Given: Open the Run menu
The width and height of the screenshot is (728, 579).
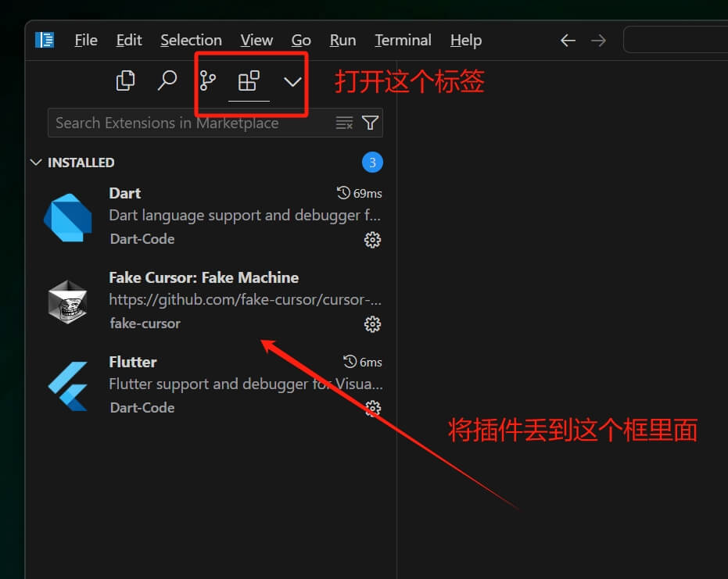Looking at the screenshot, I should pos(342,40).
